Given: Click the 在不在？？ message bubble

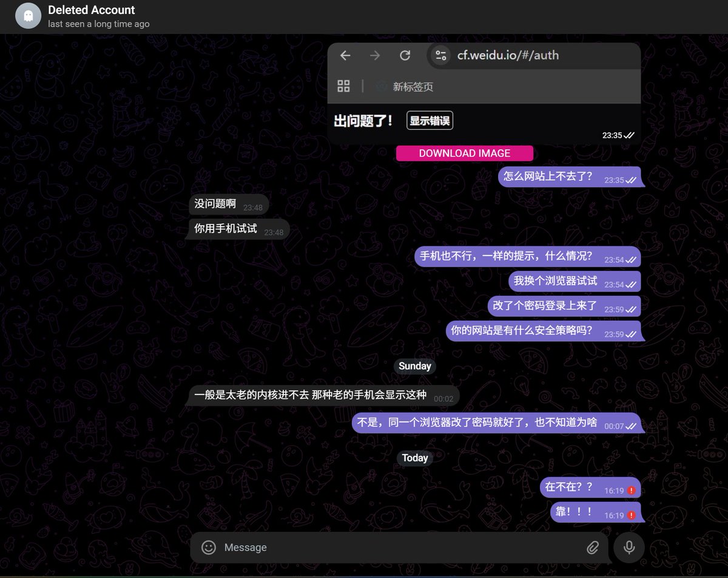Looking at the screenshot, I should pos(590,488).
